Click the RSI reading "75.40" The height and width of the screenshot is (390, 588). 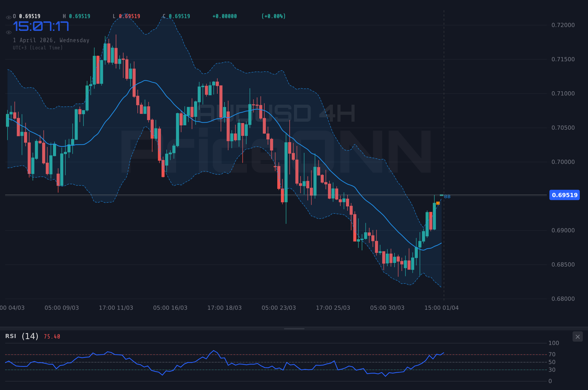[x=52, y=337]
